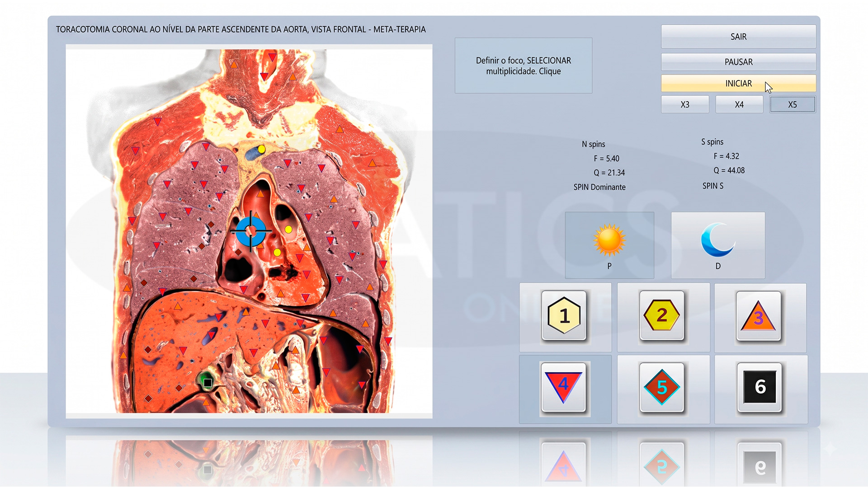
Task: Click the red triangle marker at the throat top
Action: (x=272, y=57)
